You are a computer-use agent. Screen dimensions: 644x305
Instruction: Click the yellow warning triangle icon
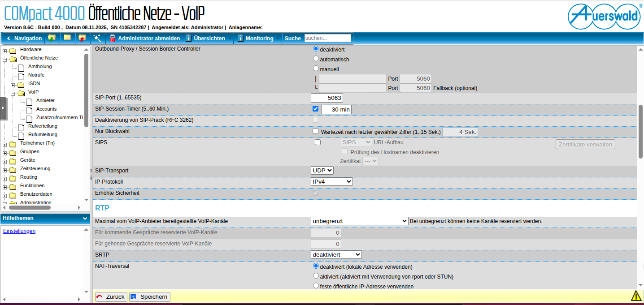click(x=636, y=296)
